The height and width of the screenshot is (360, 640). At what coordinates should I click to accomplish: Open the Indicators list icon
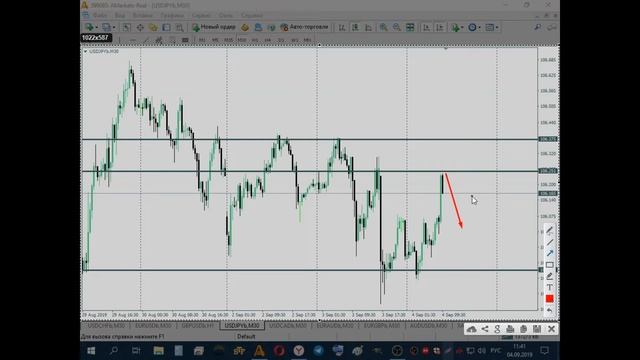455,27
